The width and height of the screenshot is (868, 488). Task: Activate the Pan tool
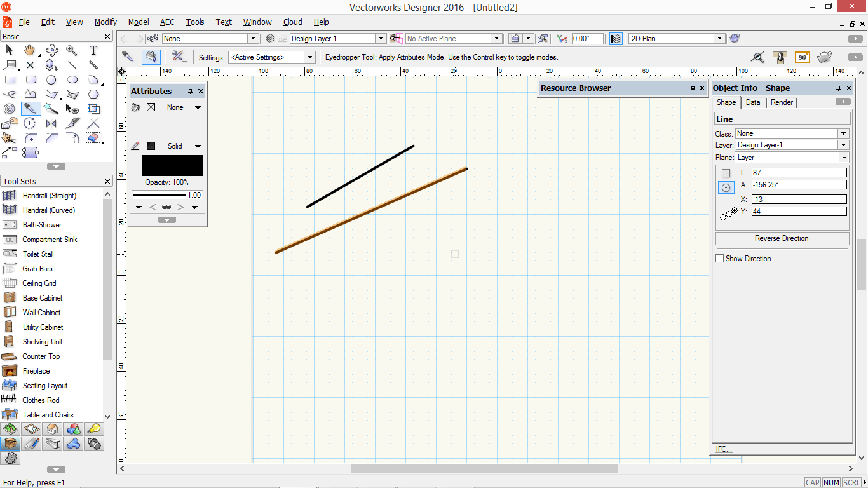click(x=30, y=50)
